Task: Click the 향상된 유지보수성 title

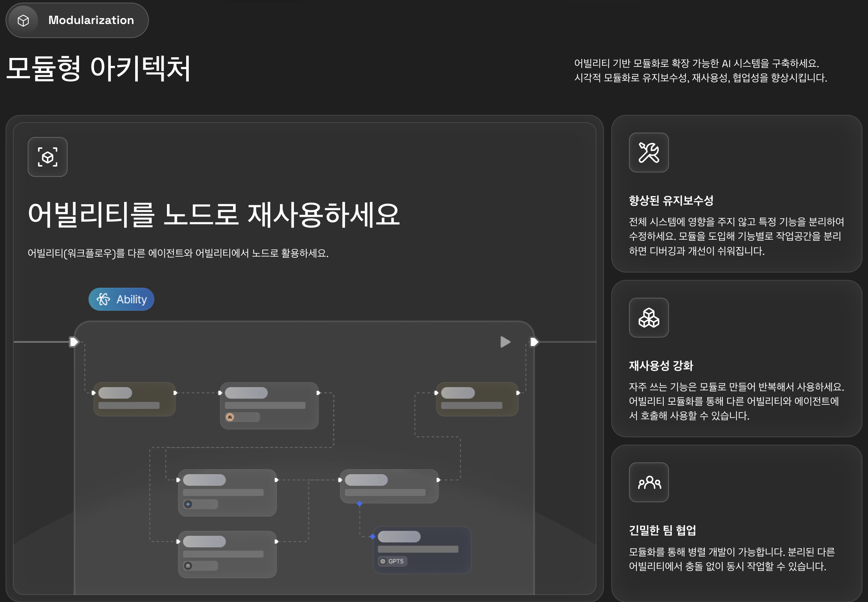Action: click(671, 201)
